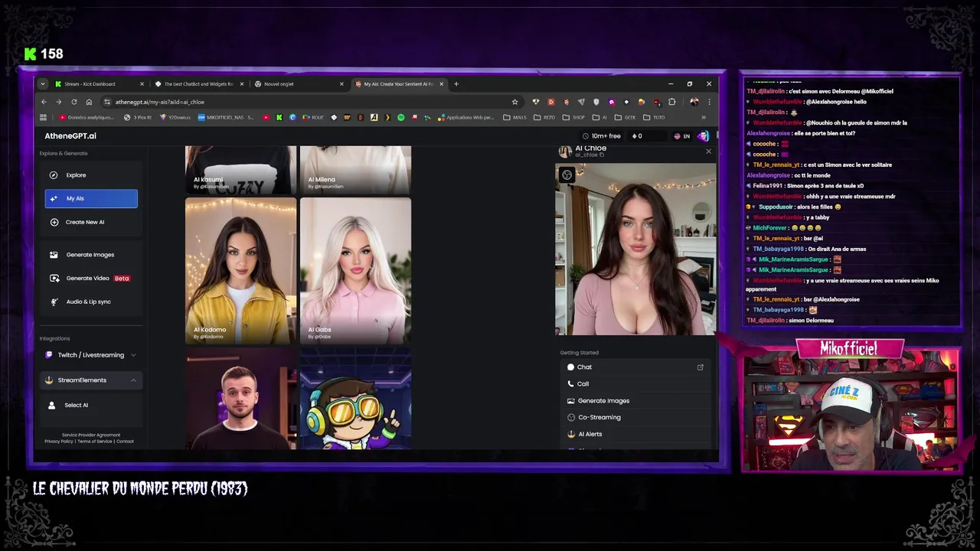
Task: Open the SHOP bookmarks folder
Action: tap(573, 118)
